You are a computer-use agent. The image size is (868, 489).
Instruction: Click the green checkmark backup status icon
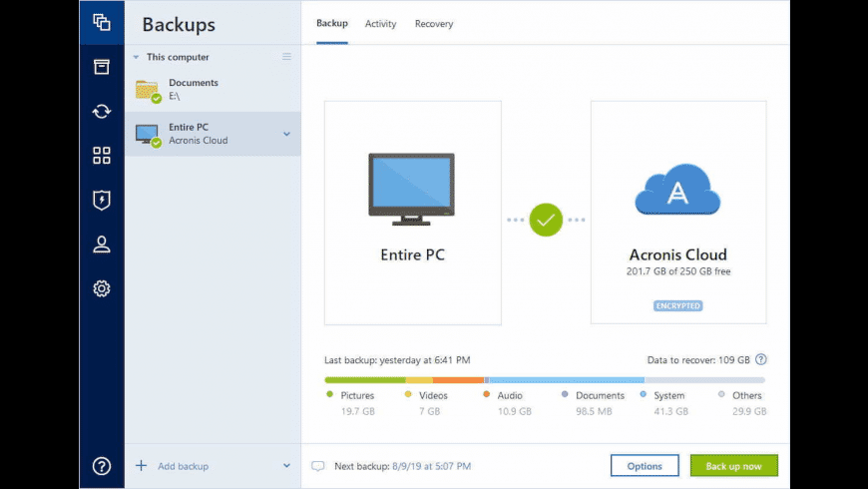[x=546, y=220]
